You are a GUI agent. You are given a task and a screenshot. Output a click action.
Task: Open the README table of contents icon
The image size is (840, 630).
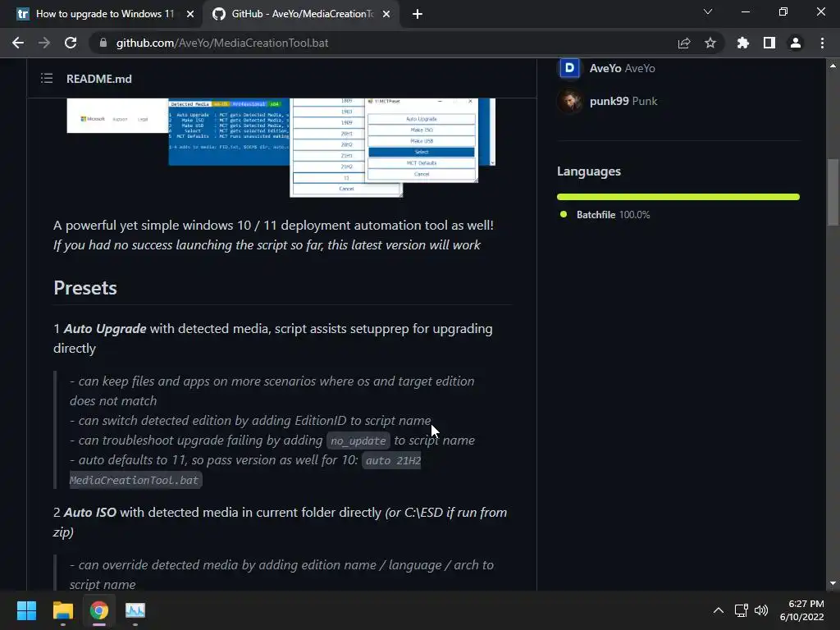click(47, 79)
